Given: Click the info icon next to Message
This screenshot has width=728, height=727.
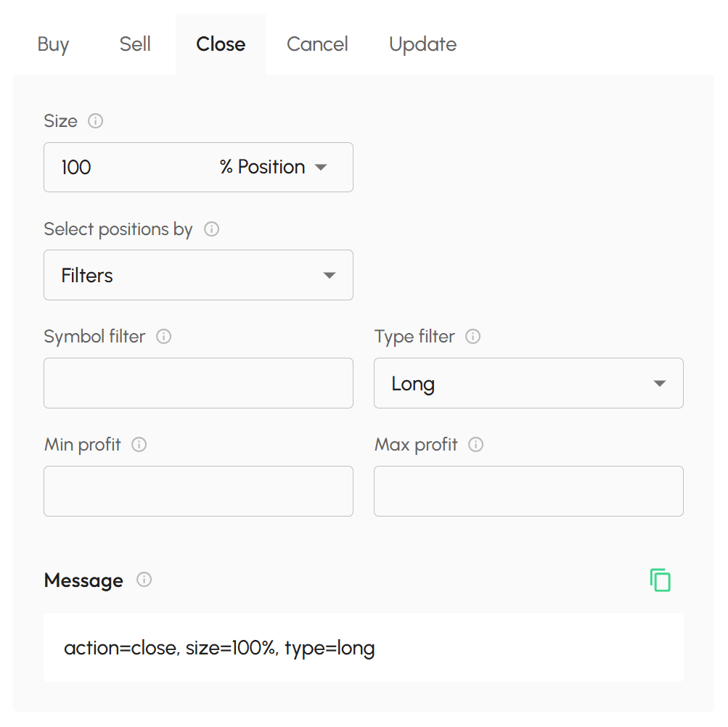Looking at the screenshot, I should (x=144, y=580).
